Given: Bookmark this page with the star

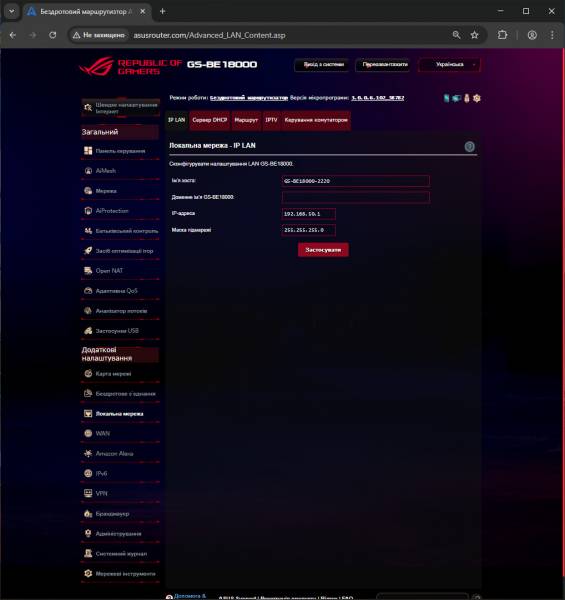Looking at the screenshot, I should point(475,35).
